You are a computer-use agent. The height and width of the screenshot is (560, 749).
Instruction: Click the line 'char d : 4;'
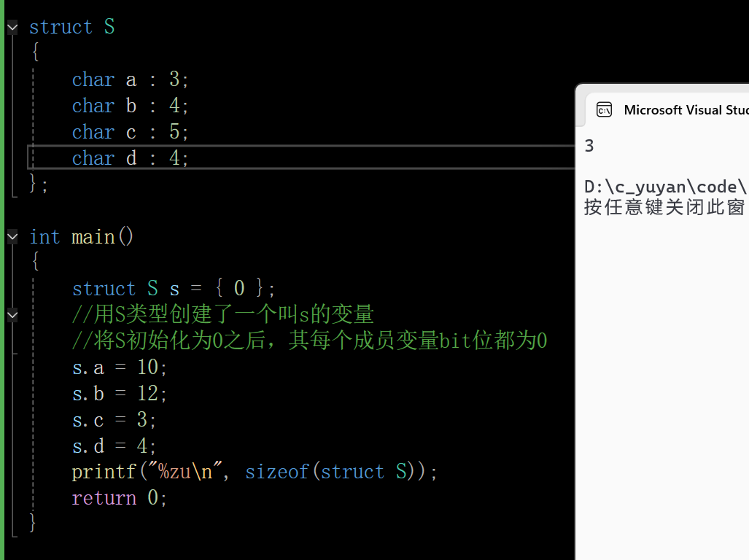point(130,158)
